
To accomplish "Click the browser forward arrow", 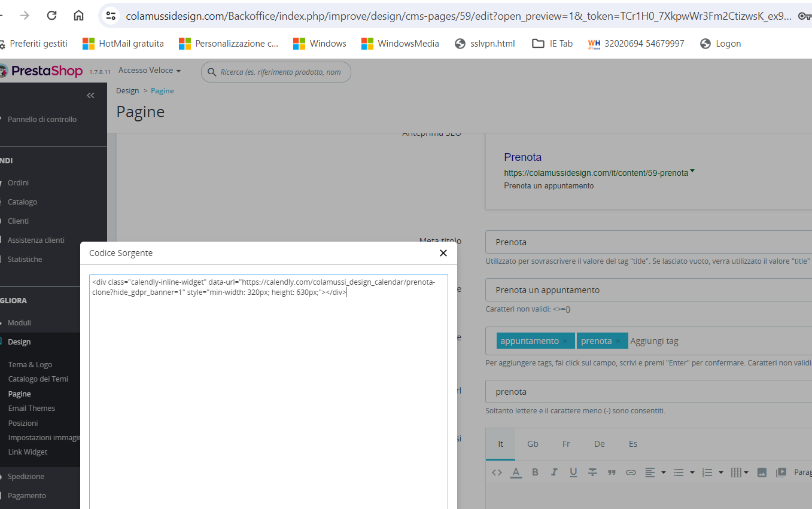I will tap(25, 16).
